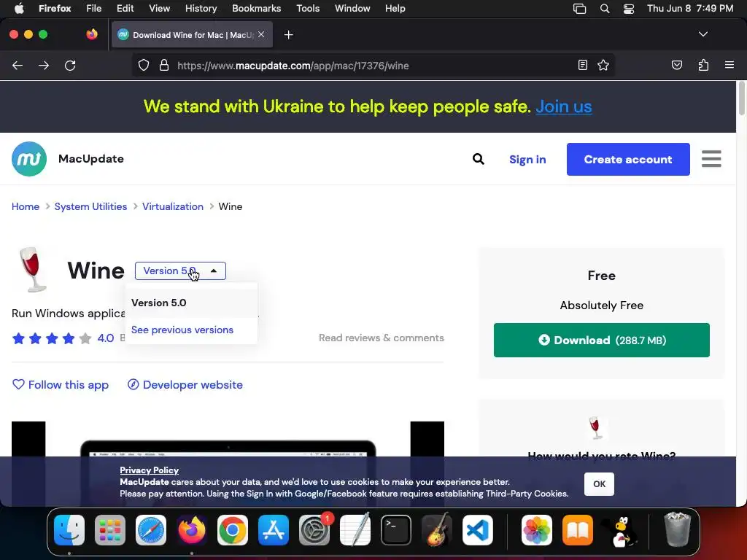Open the Tools menu
Screen dimensions: 747x560
point(308,9)
